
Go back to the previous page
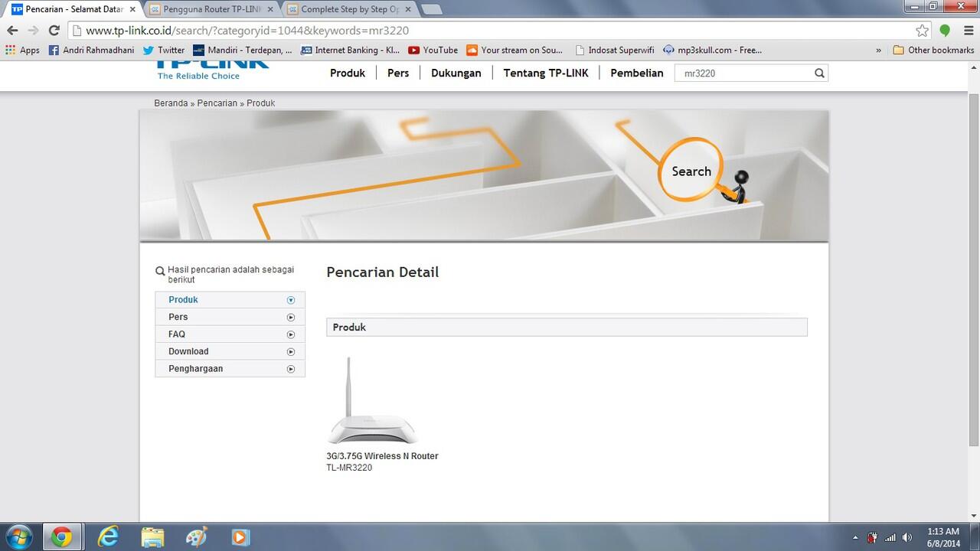click(x=12, y=31)
